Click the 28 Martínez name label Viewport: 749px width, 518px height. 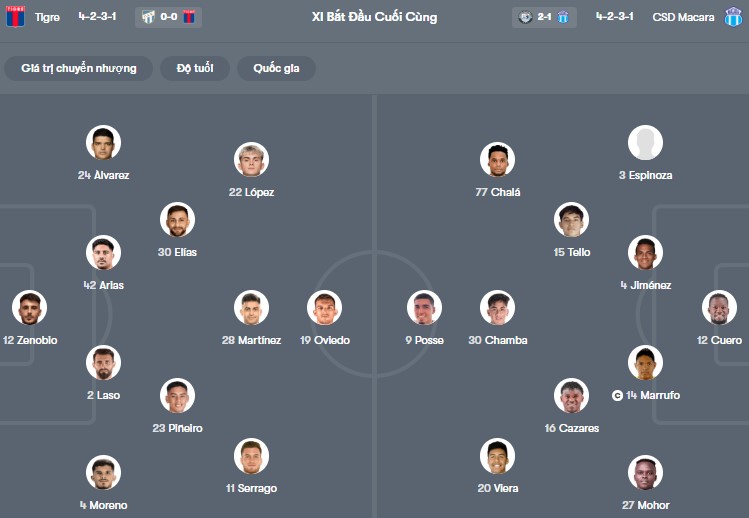251,340
